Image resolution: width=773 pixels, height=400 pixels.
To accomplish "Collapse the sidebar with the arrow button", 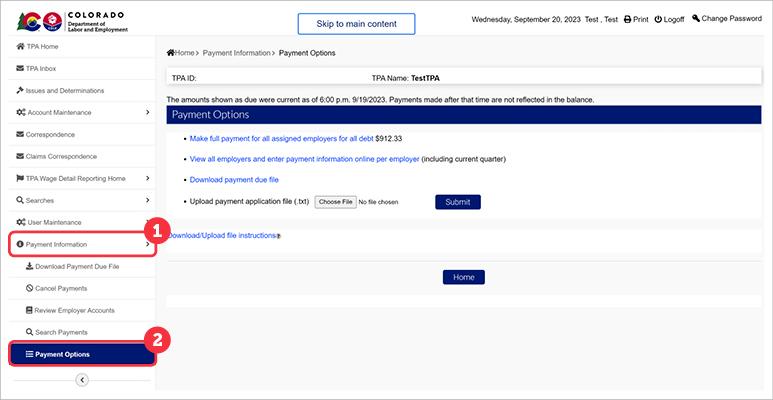I will point(82,379).
